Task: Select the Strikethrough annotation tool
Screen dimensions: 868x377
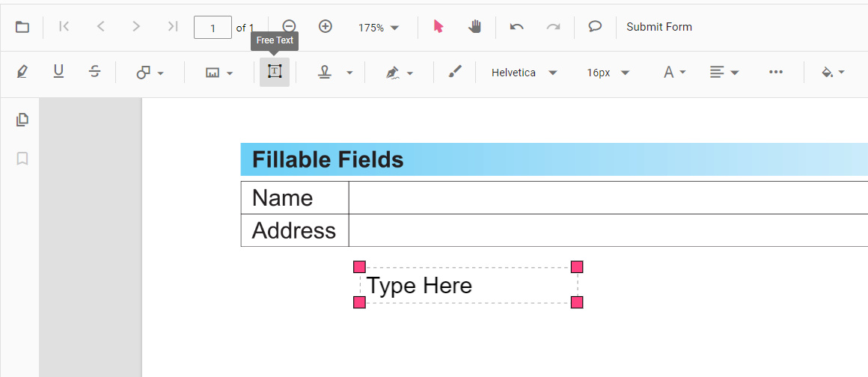Action: click(x=94, y=72)
